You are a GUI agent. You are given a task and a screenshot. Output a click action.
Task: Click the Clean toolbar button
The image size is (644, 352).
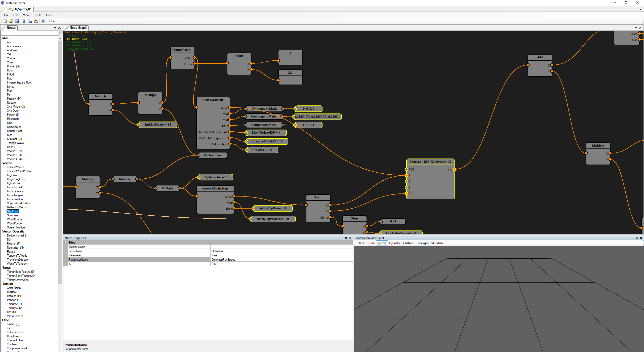(52, 21)
